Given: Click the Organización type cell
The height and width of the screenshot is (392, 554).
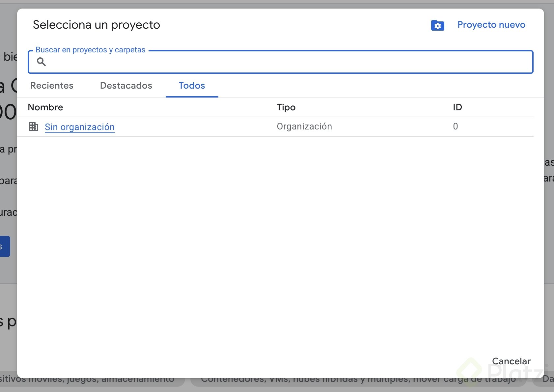Looking at the screenshot, I should click(x=304, y=126).
